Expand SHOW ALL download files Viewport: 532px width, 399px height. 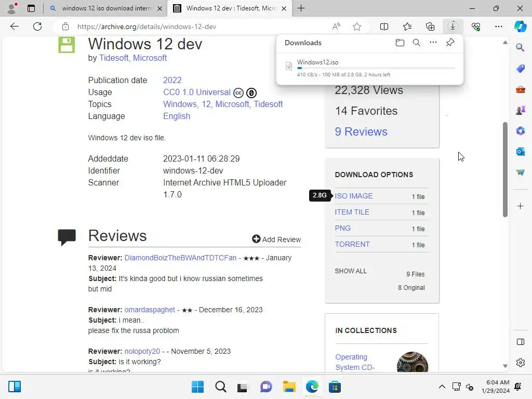click(351, 271)
